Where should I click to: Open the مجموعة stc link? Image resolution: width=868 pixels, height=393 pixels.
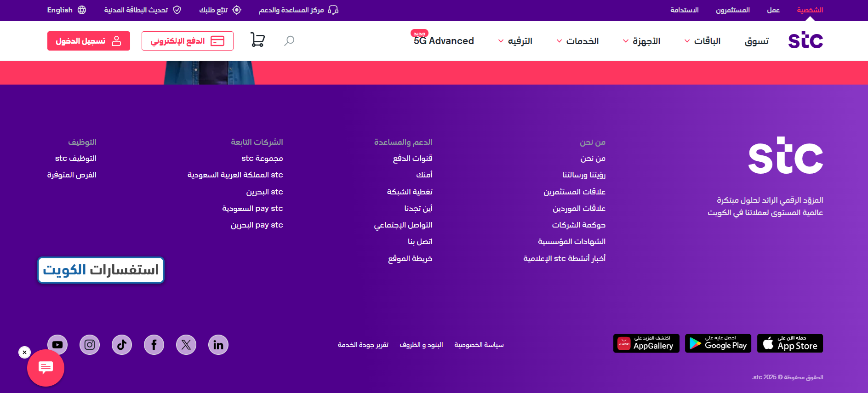262,158
